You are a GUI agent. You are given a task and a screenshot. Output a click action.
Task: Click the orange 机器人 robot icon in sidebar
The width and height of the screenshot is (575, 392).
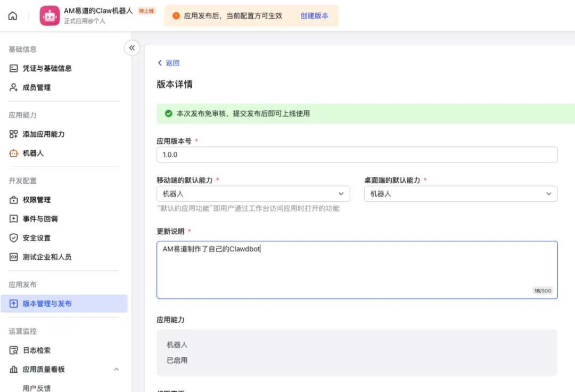pos(14,153)
